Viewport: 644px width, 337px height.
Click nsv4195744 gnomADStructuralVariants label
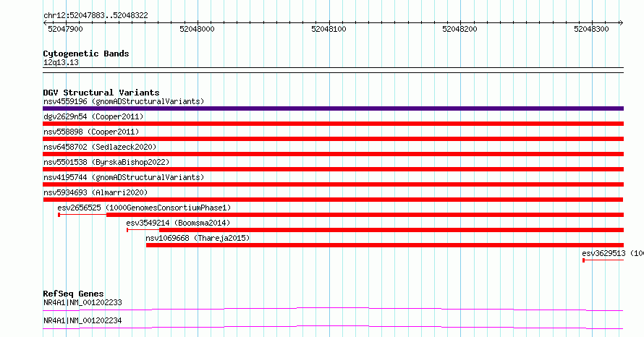(124, 177)
